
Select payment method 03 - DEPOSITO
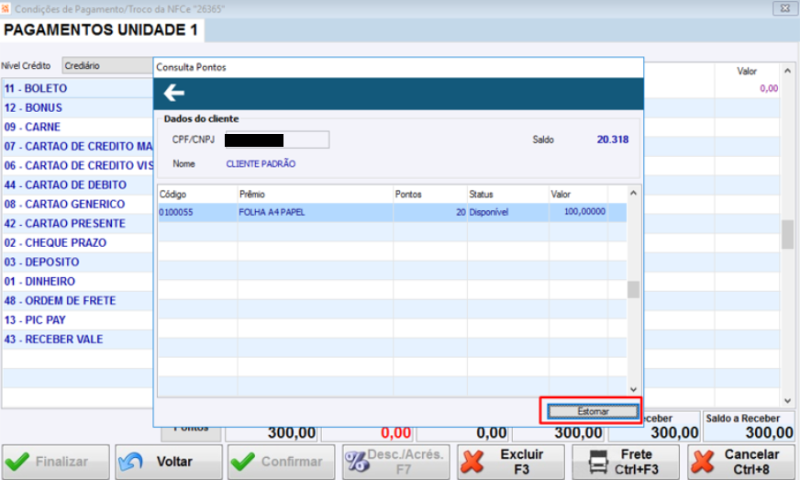click(78, 262)
